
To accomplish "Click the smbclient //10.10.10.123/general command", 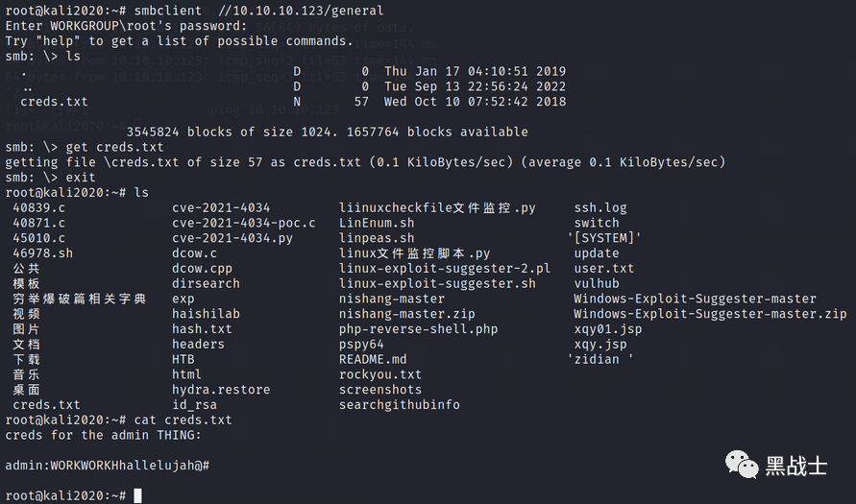I will click(258, 11).
